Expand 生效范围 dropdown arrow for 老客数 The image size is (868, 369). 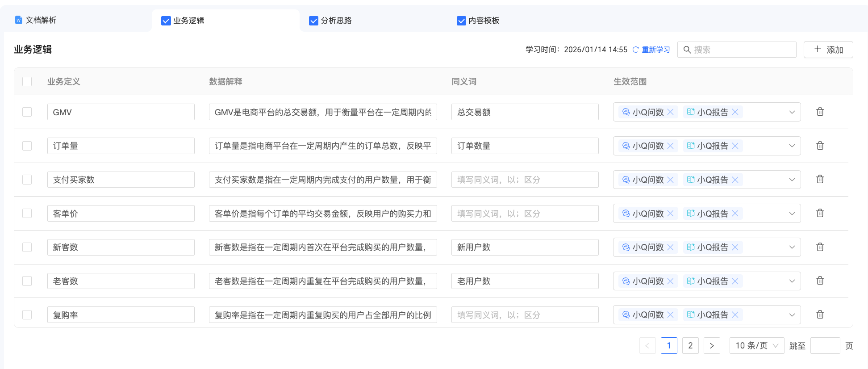[x=792, y=281]
